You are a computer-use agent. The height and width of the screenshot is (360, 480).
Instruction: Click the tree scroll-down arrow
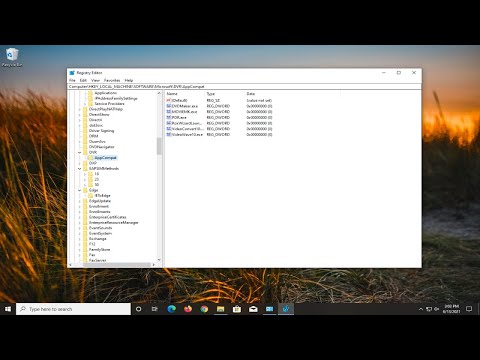pyautogui.click(x=159, y=260)
